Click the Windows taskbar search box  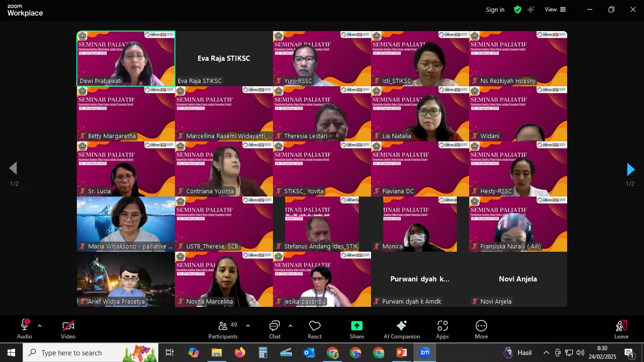point(91,353)
